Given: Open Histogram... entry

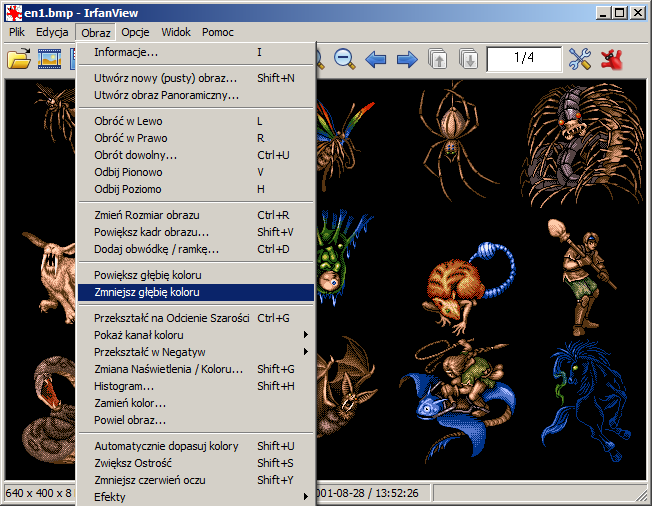Looking at the screenshot, I should (x=196, y=386).
